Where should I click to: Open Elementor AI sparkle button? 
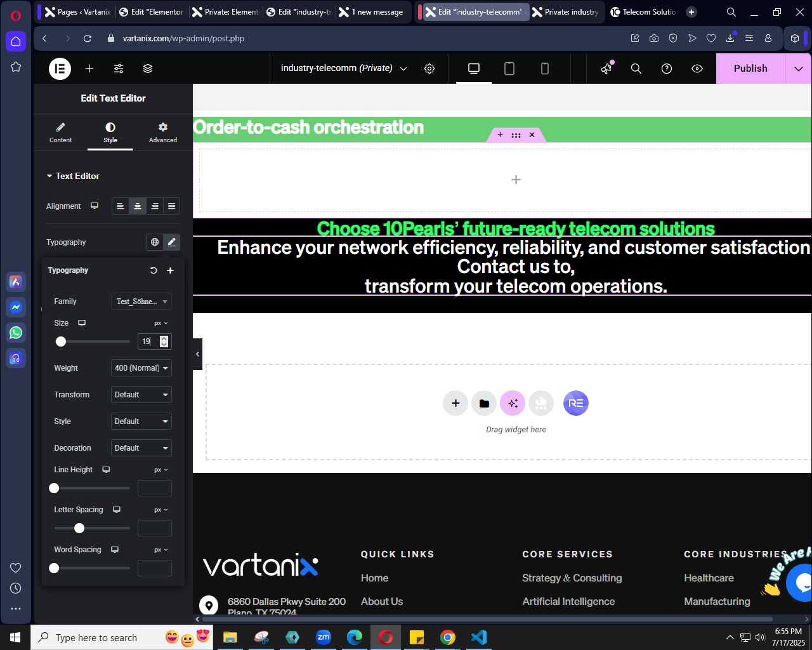pyautogui.click(x=513, y=403)
